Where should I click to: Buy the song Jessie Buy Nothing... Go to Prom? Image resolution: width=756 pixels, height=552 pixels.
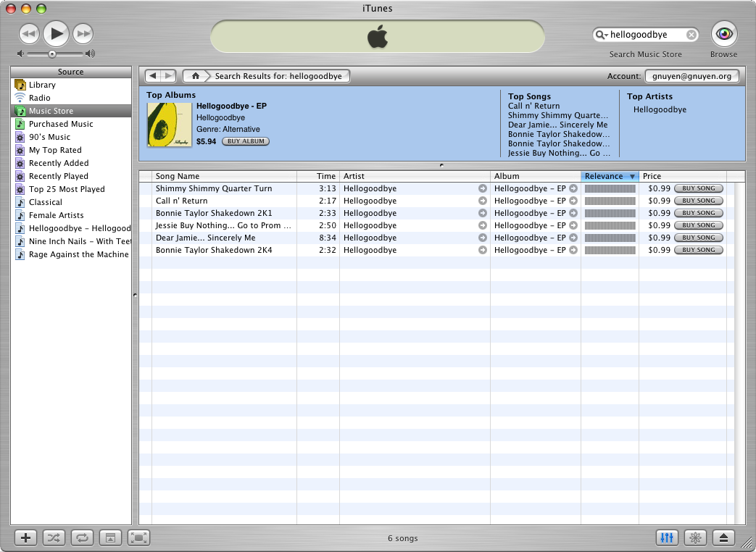699,225
